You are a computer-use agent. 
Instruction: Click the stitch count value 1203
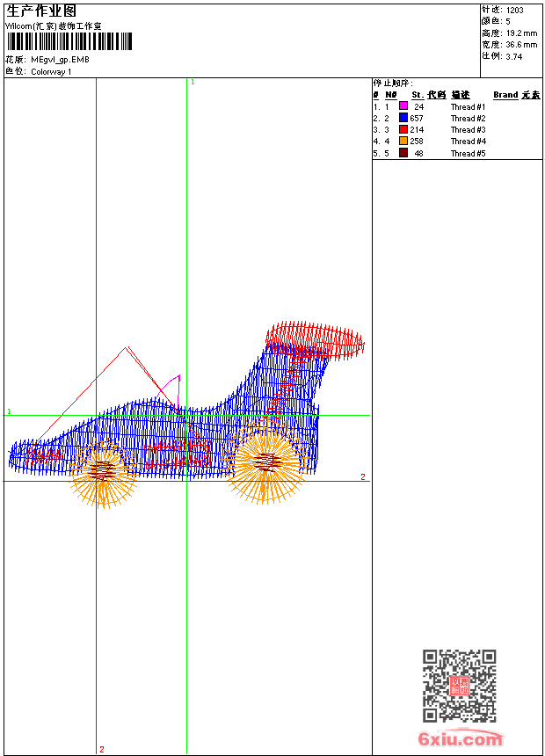[514, 11]
